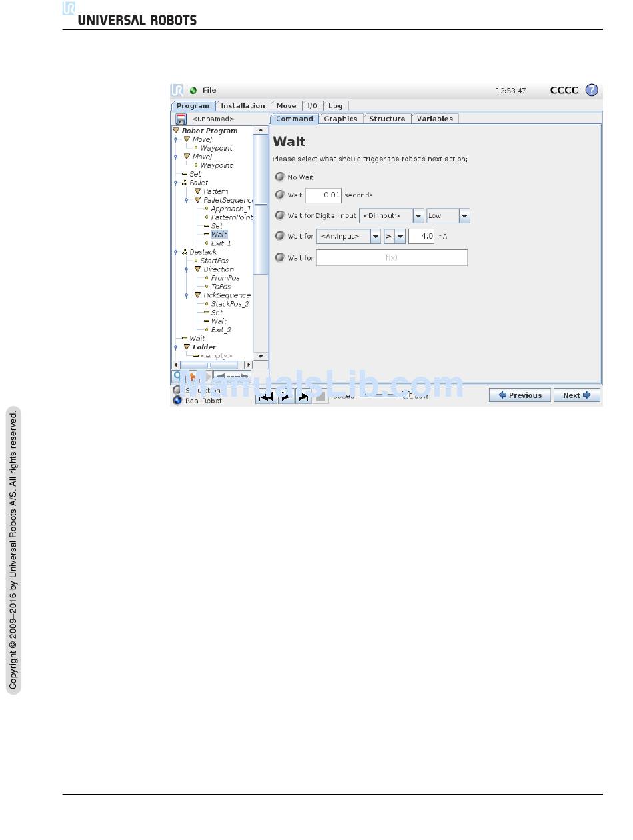Image resolution: width=633 pixels, height=840 pixels.
Task: Select StackPos_2 in the program tree
Action: (x=230, y=304)
